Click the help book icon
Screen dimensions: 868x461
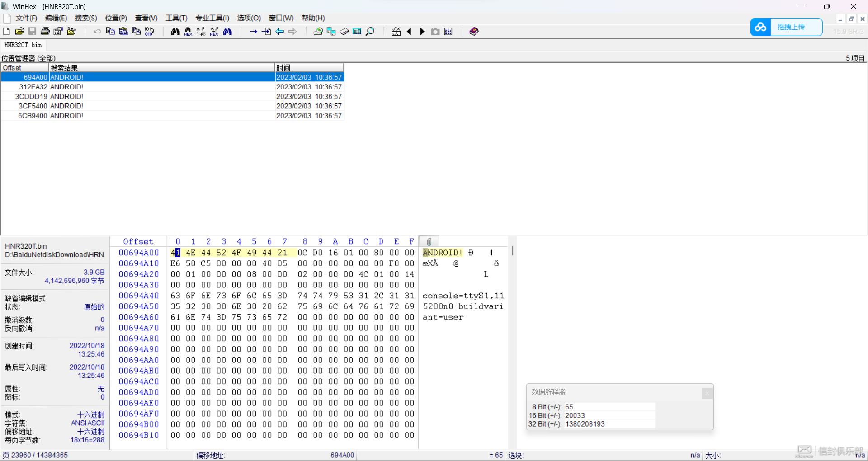(474, 32)
